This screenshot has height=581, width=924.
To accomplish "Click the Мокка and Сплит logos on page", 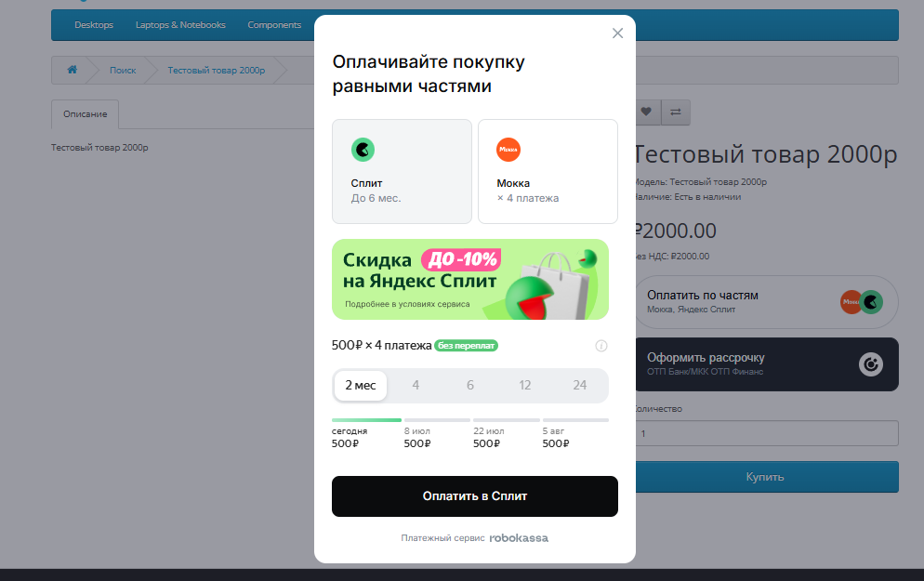I will [x=862, y=302].
